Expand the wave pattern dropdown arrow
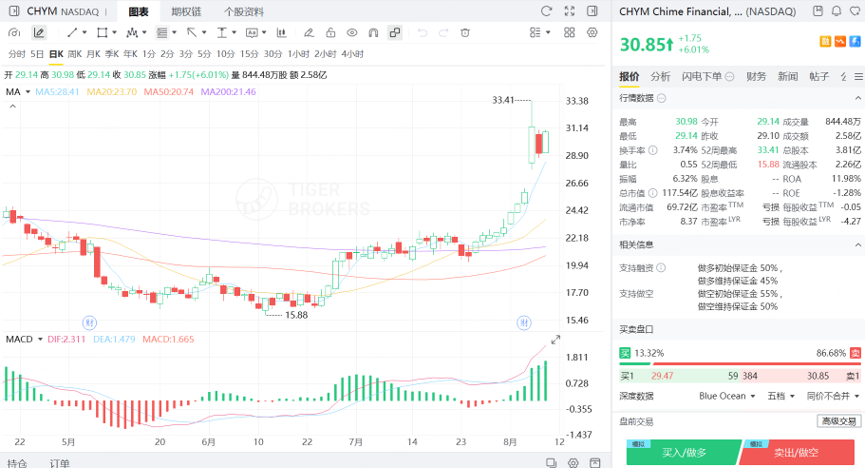This screenshot has width=865, height=468. (144, 33)
